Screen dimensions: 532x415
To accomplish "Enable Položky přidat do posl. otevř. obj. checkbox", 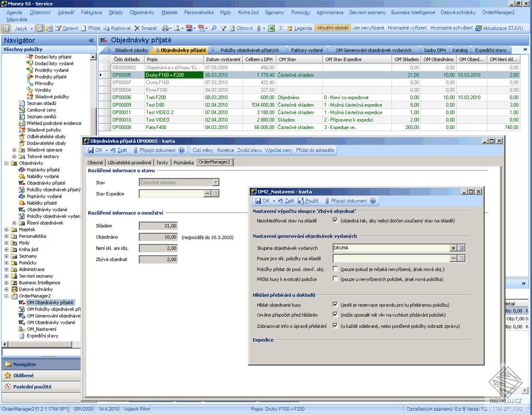I will click(x=335, y=269).
